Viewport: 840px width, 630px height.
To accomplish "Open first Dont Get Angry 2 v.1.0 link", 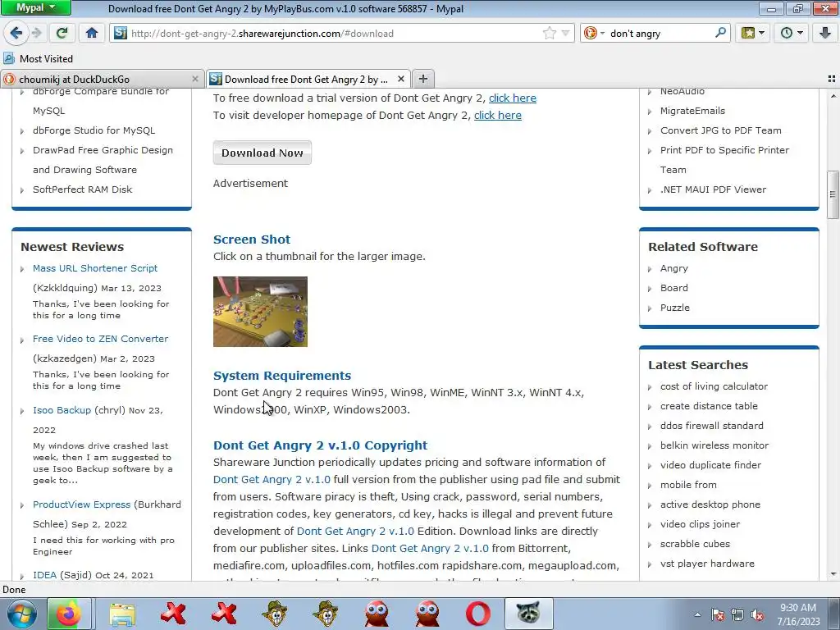I will click(x=272, y=479).
